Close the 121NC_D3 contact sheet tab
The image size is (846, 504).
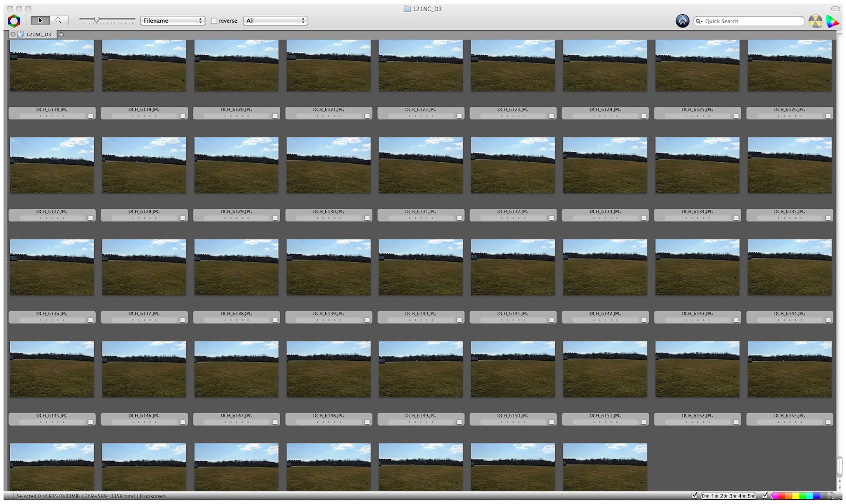(13, 34)
